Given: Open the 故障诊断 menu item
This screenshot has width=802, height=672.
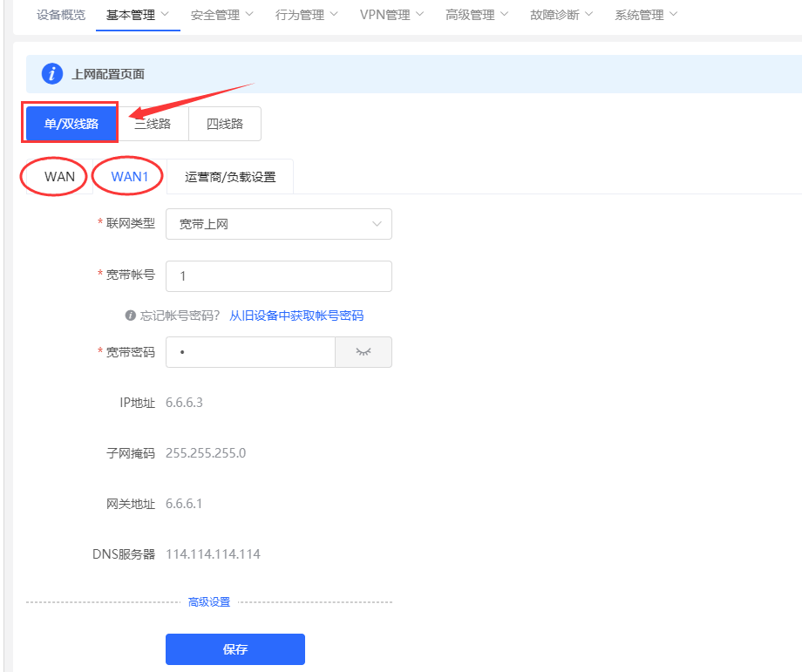Looking at the screenshot, I should [x=555, y=15].
